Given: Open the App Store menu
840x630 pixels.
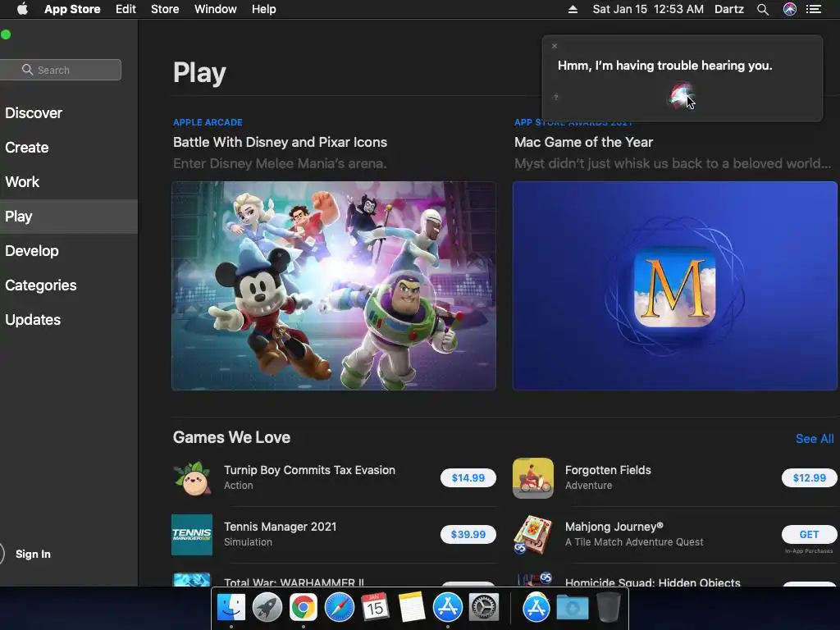Looking at the screenshot, I should pos(72,9).
